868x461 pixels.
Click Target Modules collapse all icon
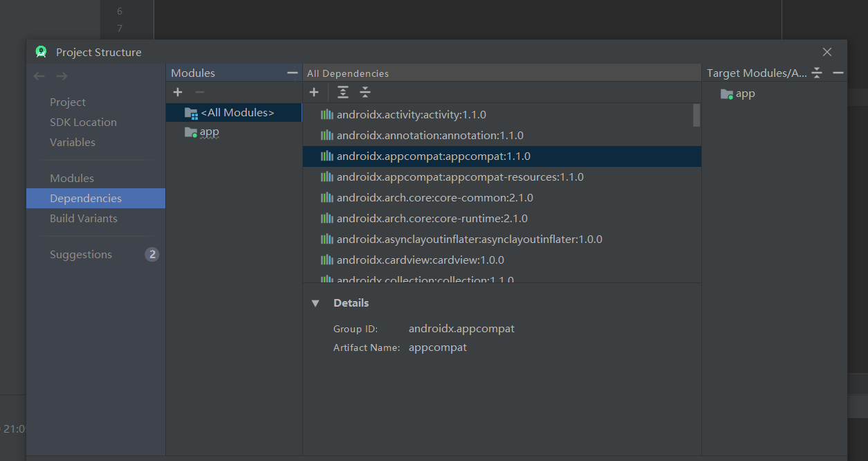817,73
